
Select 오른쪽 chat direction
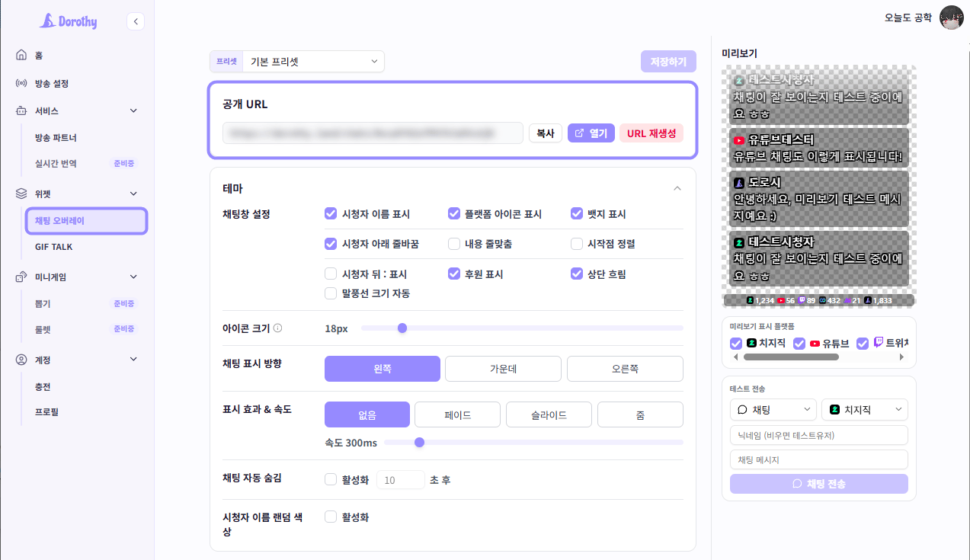(x=625, y=369)
